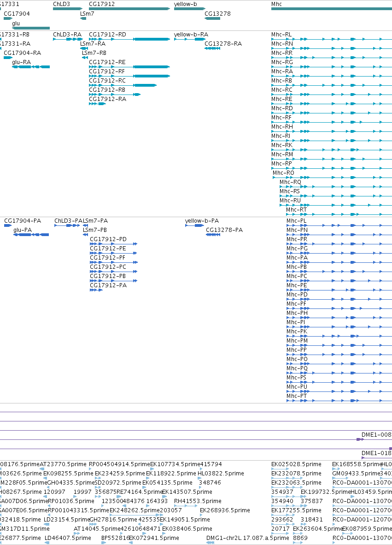This screenshot has width=392, height=545.
Task: Select protein Mhc-PL
Action: tap(297, 221)
